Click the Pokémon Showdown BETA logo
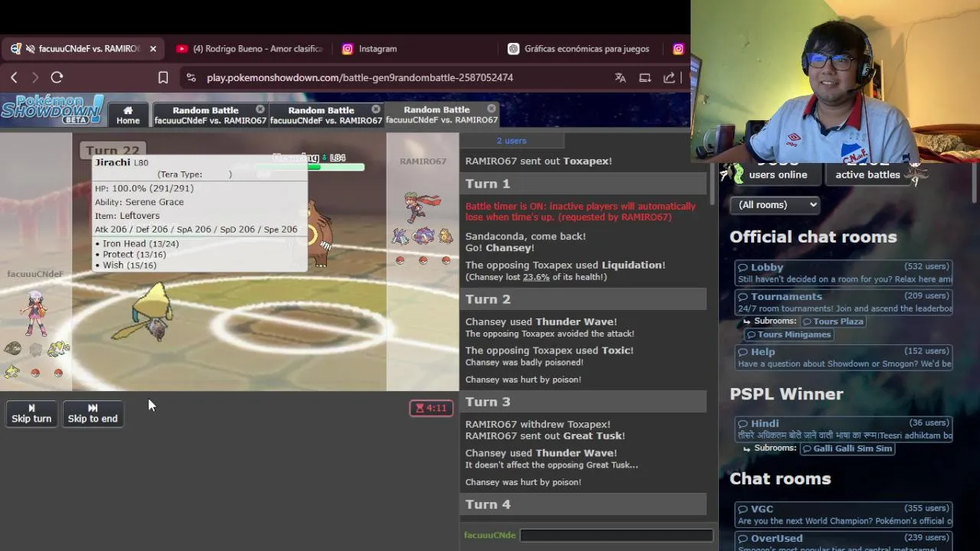Screen dimensions: 980x551 pyautogui.click(x=52, y=110)
